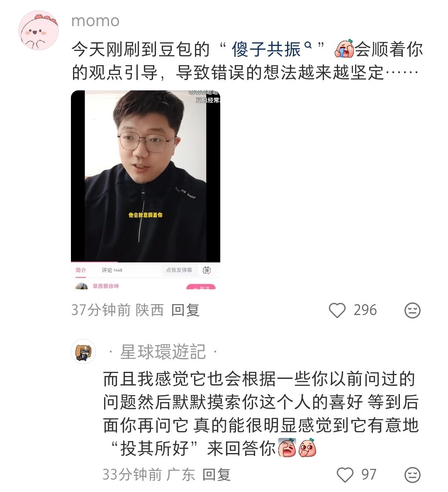Tap the pink follow button beside 草原蔡徐坤
Viewport: 448px width, 492px height.
[201, 286]
